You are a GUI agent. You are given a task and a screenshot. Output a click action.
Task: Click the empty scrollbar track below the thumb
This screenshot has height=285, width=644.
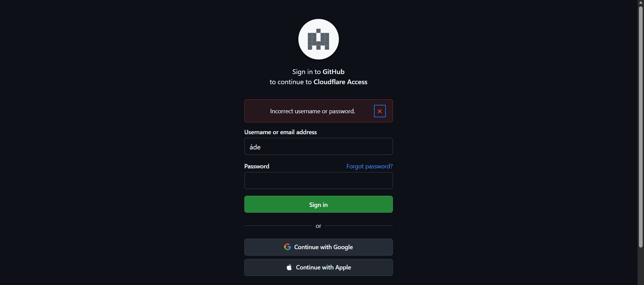641,267
